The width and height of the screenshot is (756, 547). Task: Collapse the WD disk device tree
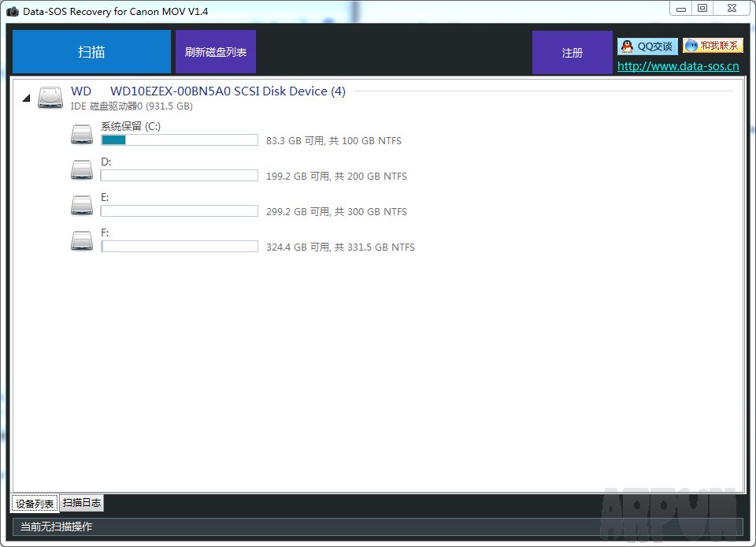(x=27, y=98)
